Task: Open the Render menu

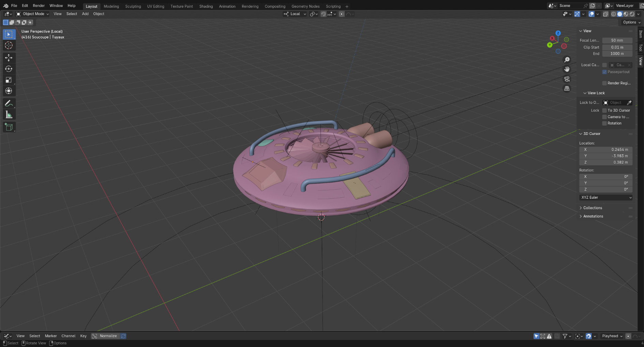Action: pos(39,6)
